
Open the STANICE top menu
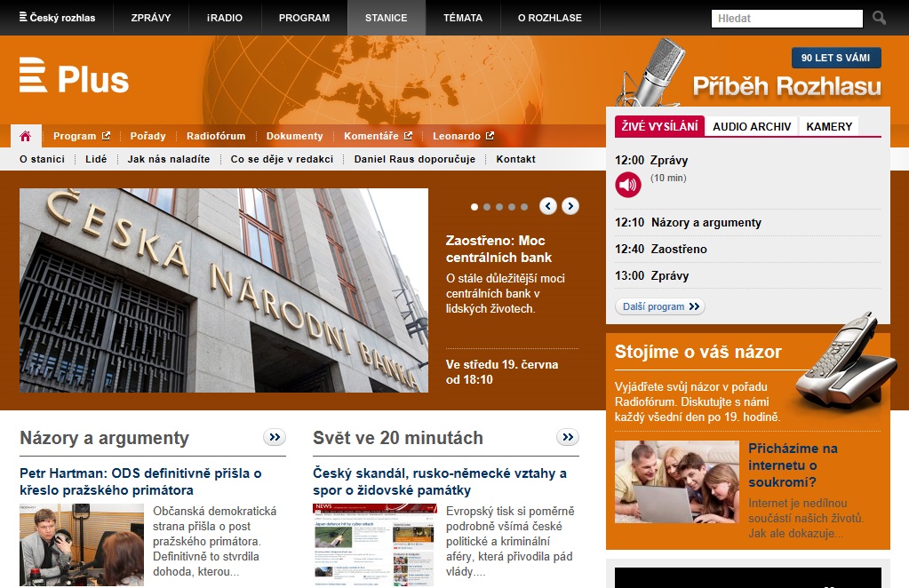tap(386, 18)
